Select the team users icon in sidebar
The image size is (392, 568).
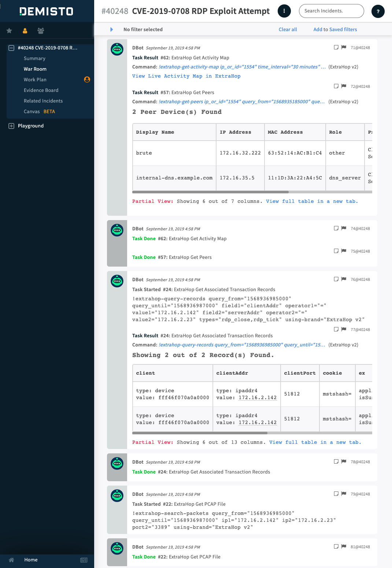tap(41, 31)
